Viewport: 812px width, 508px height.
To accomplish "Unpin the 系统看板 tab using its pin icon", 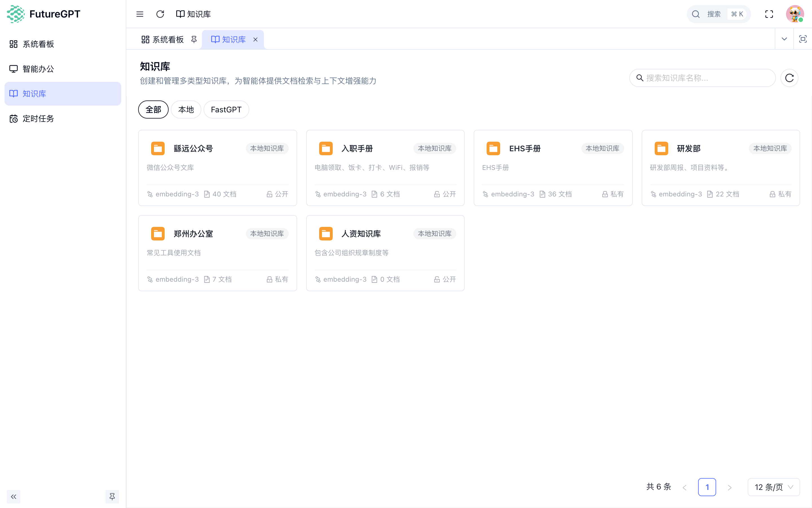I will [194, 40].
